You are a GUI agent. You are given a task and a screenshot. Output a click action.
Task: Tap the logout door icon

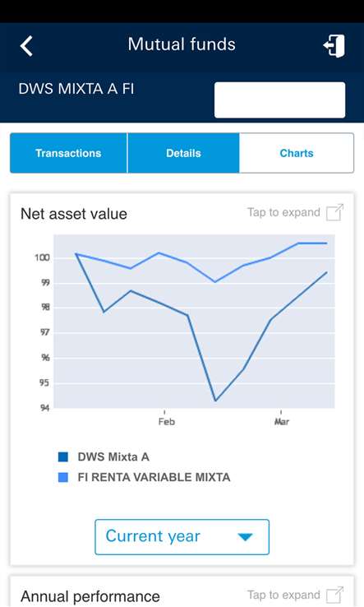334,46
